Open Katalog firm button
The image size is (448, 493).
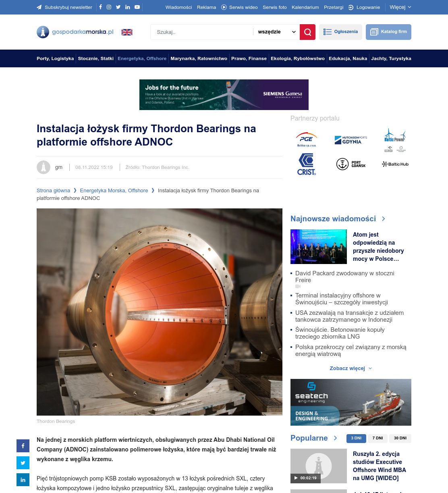(388, 32)
